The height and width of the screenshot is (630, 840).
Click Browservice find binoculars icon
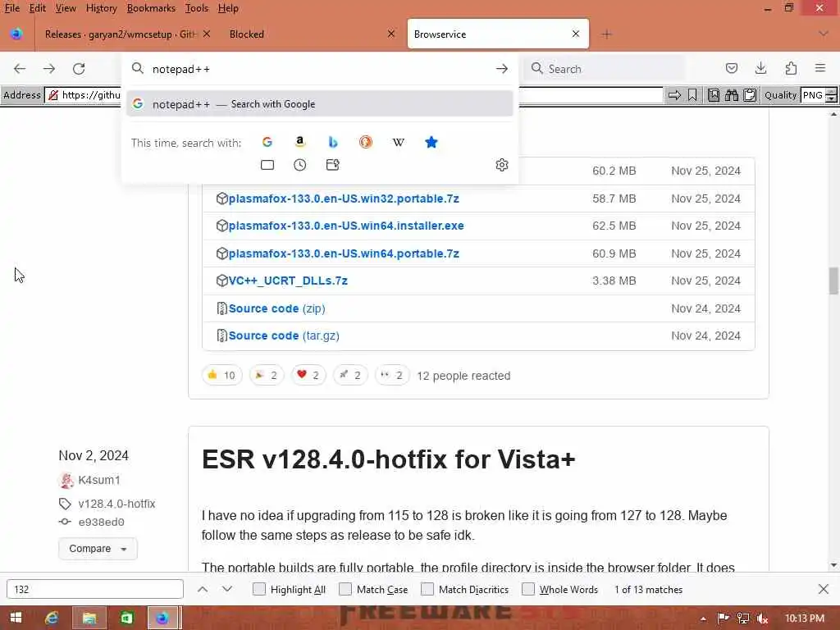coord(732,95)
